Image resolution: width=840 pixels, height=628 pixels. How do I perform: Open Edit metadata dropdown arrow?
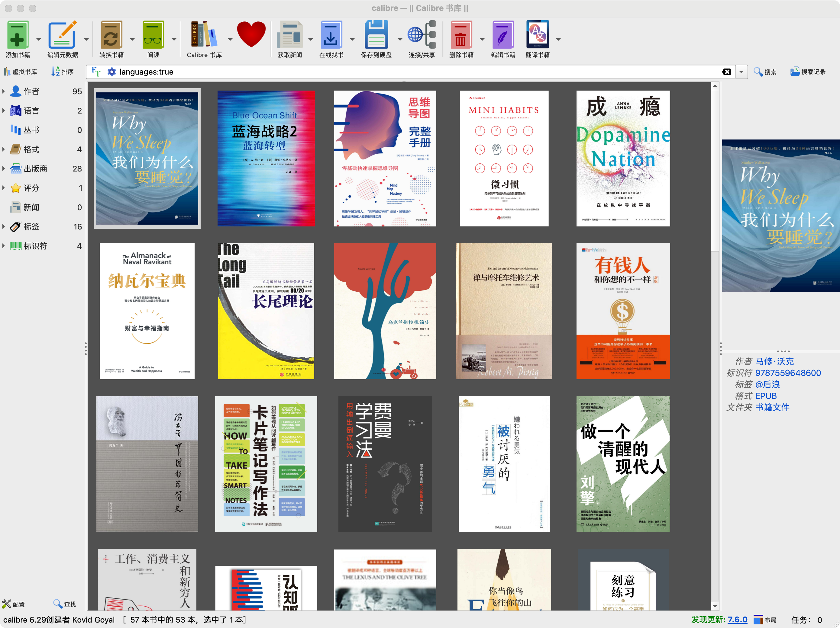pos(86,40)
